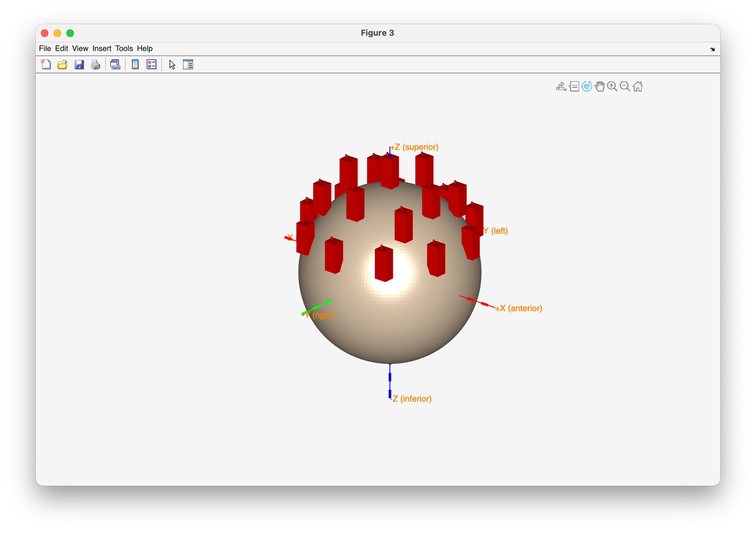Open a file with the folder icon
The image size is (756, 533).
tap(62, 64)
